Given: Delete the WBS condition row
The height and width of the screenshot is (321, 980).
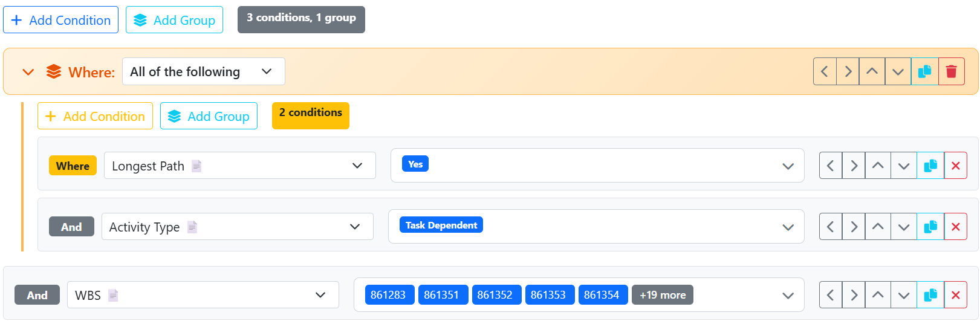Looking at the screenshot, I should (x=955, y=295).
